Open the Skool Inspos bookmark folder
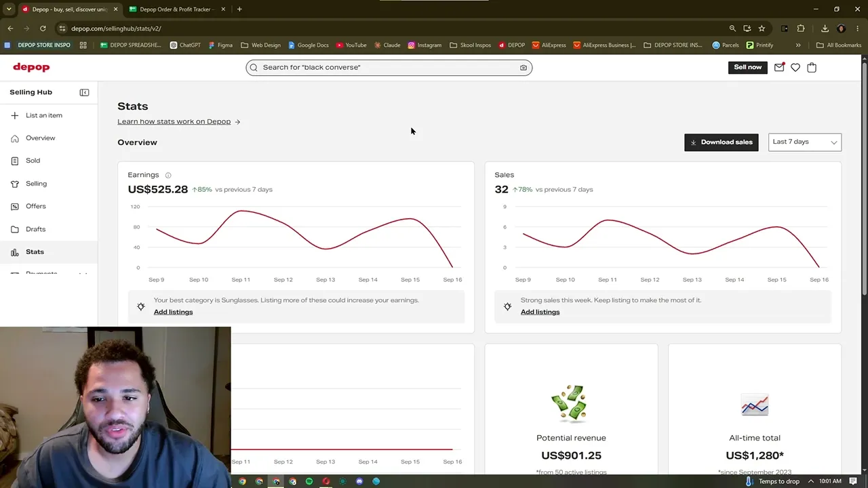868x488 pixels. pos(470,45)
